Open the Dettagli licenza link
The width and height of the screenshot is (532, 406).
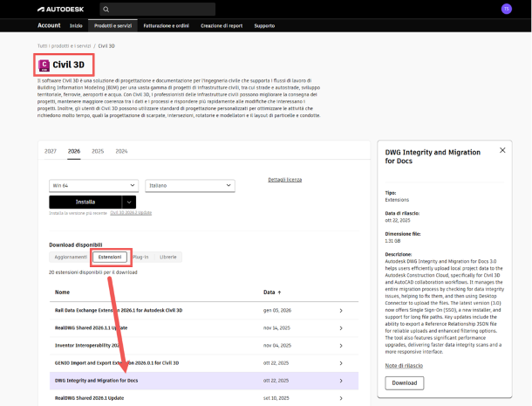pyautogui.click(x=284, y=180)
